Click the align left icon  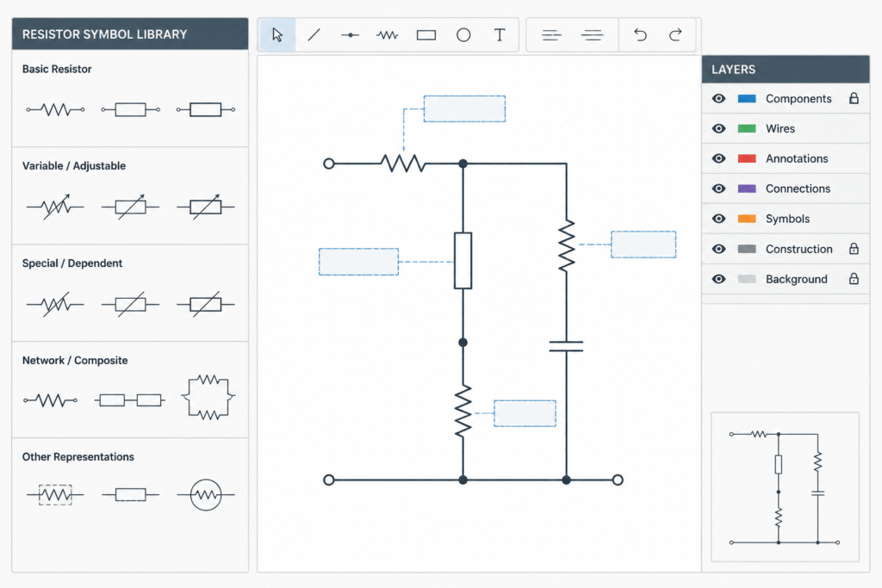tap(551, 35)
